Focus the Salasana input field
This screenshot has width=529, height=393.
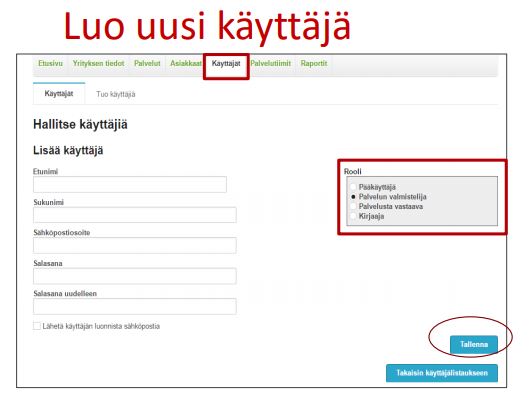tap(135, 276)
